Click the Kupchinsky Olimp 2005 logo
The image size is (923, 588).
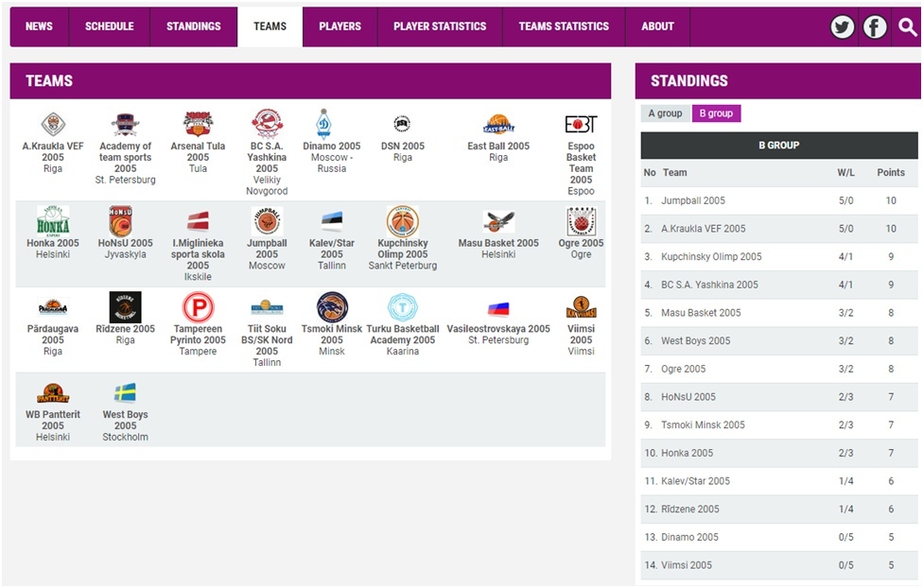[x=403, y=221]
